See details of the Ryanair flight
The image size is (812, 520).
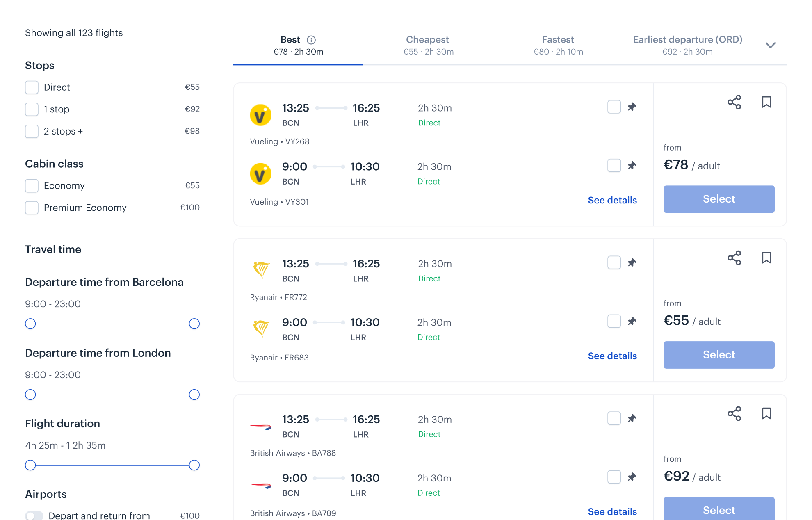tap(612, 356)
